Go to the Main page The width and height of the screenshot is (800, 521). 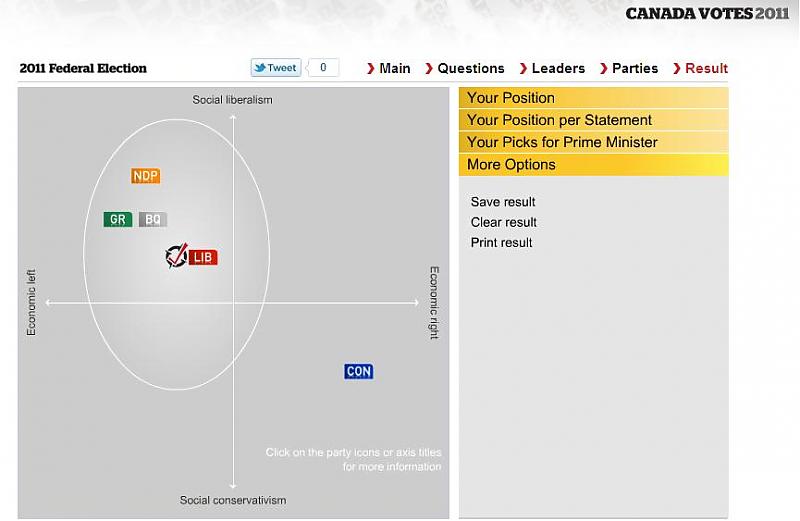click(389, 68)
